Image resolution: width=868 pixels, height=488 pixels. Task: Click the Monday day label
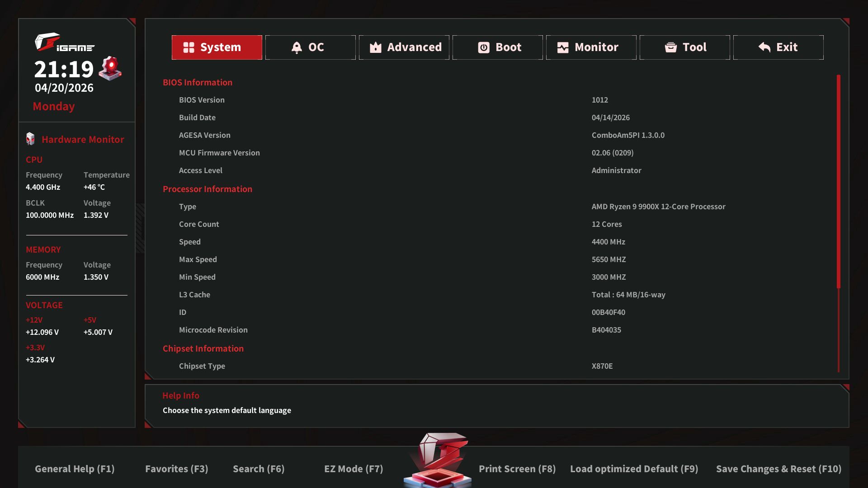coord(54,106)
